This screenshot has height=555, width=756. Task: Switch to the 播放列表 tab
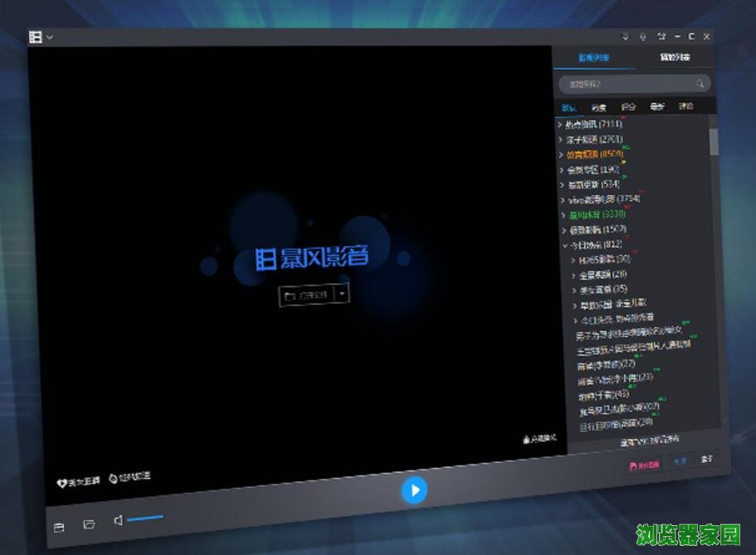tap(674, 57)
